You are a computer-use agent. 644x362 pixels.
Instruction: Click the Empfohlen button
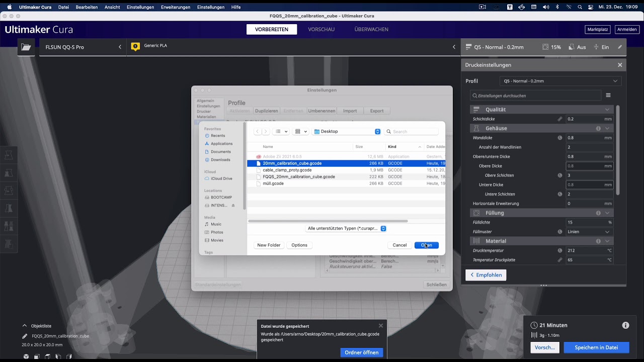tap(486, 275)
